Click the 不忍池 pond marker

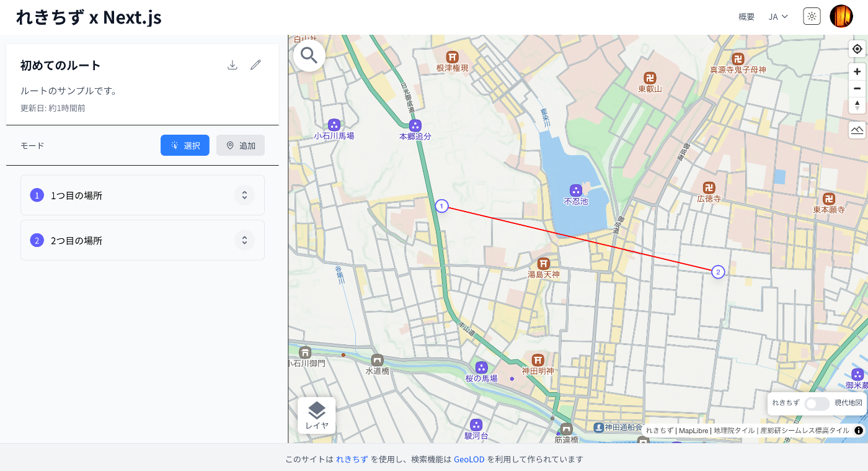click(x=576, y=189)
